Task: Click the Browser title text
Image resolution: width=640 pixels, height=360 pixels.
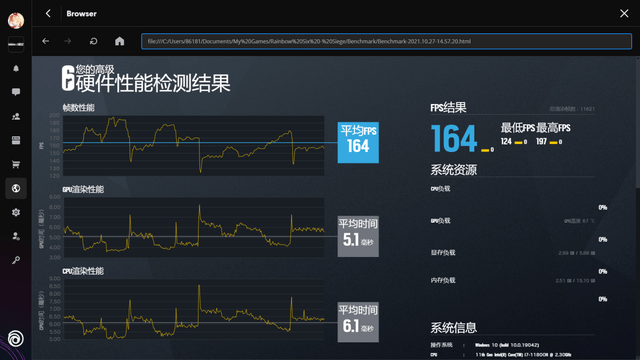Action: coord(81,13)
